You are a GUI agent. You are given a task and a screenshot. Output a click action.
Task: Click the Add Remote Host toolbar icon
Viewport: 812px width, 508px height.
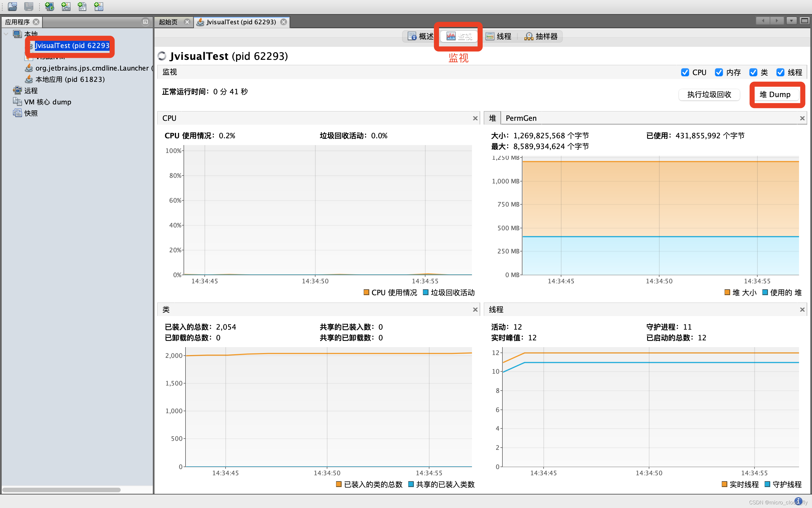(x=49, y=6)
